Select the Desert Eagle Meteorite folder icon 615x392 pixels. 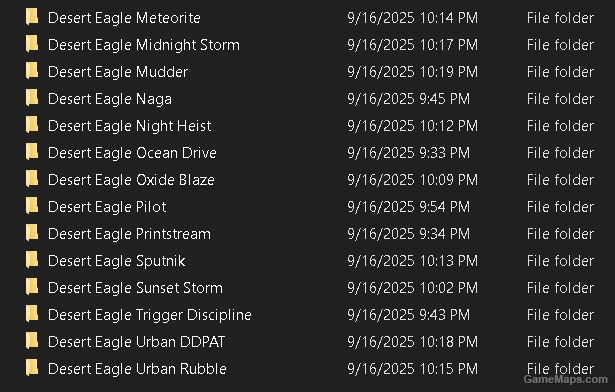click(32, 17)
